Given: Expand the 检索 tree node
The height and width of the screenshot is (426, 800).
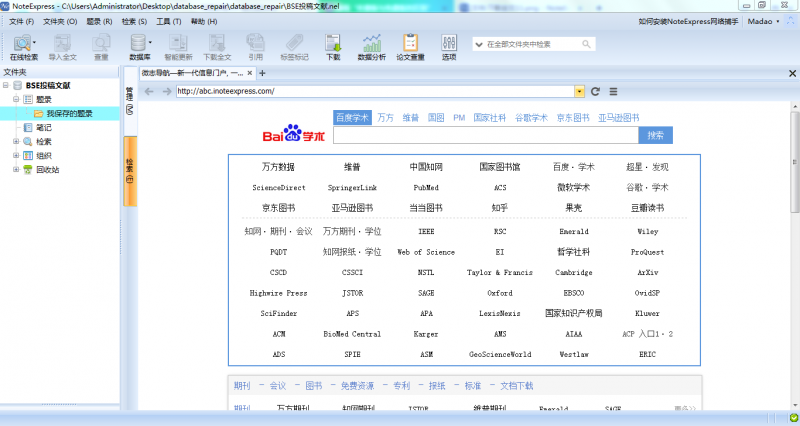Looking at the screenshot, I should (x=16, y=141).
